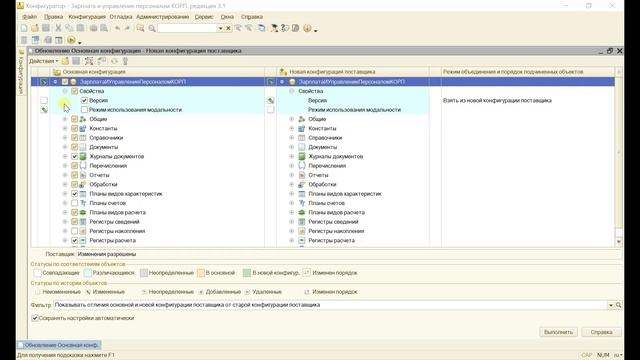640x360 pixels.
Task: Click the Find in tree toolbar icon
Action: pos(140,28)
